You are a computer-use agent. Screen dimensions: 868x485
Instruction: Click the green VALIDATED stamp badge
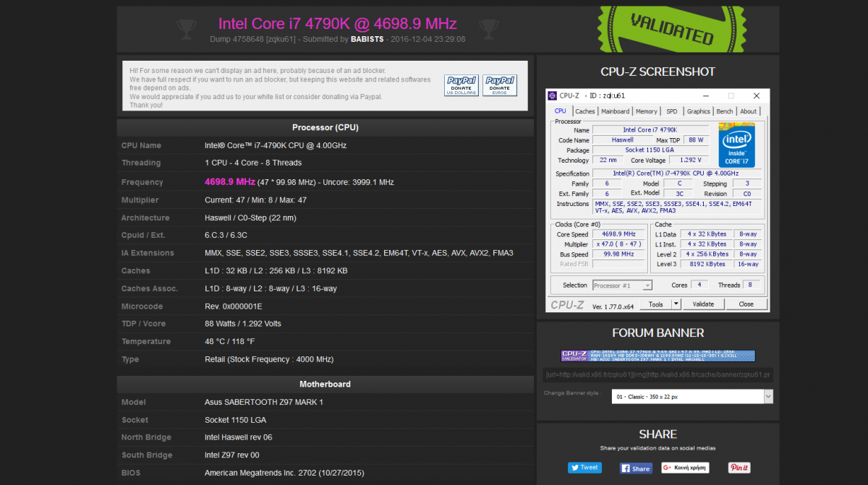(x=671, y=29)
